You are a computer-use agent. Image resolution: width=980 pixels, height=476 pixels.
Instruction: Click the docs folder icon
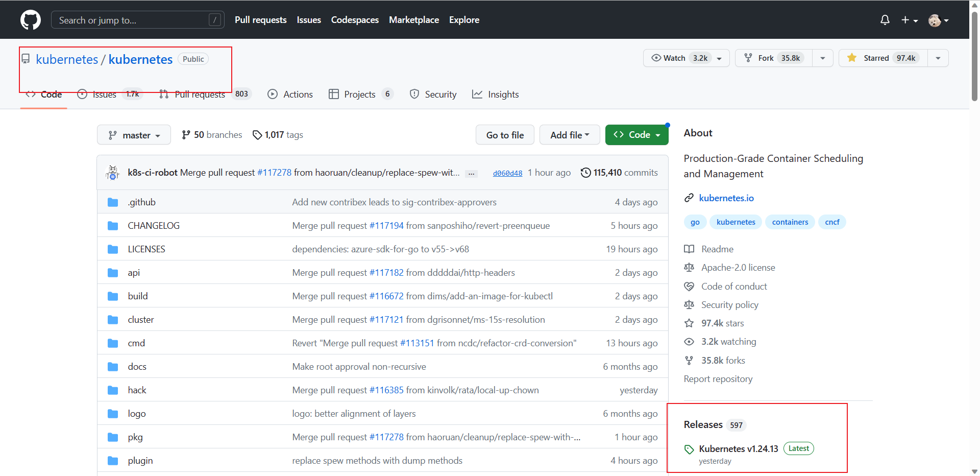pyautogui.click(x=113, y=367)
